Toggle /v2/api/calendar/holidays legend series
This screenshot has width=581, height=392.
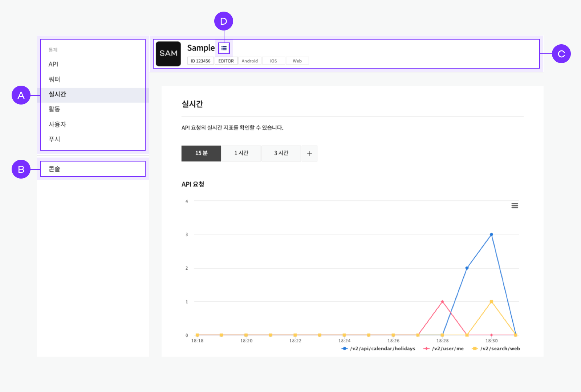point(378,349)
